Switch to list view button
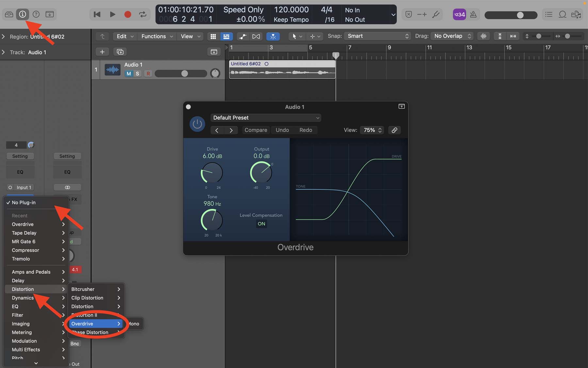Screen dimensions: 588x368 coord(226,36)
